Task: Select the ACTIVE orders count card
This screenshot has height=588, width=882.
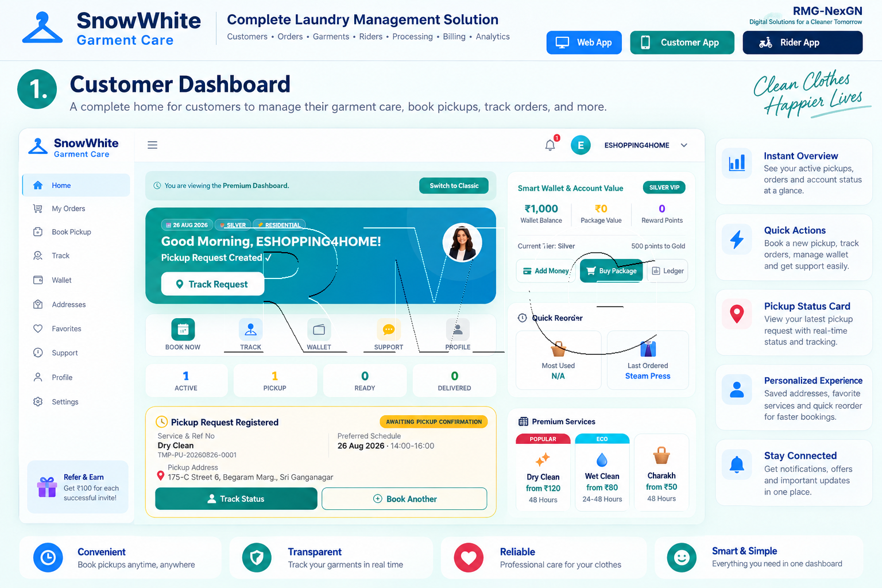Action: (x=186, y=381)
